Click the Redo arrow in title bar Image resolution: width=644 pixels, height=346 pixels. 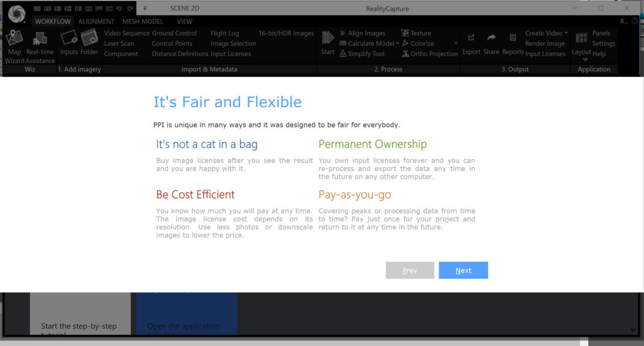pos(130,8)
